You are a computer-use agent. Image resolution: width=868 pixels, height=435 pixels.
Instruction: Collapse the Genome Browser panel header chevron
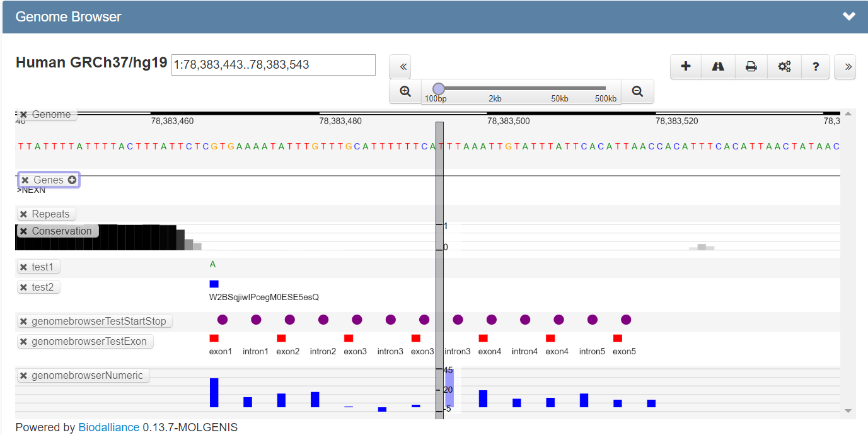click(848, 16)
